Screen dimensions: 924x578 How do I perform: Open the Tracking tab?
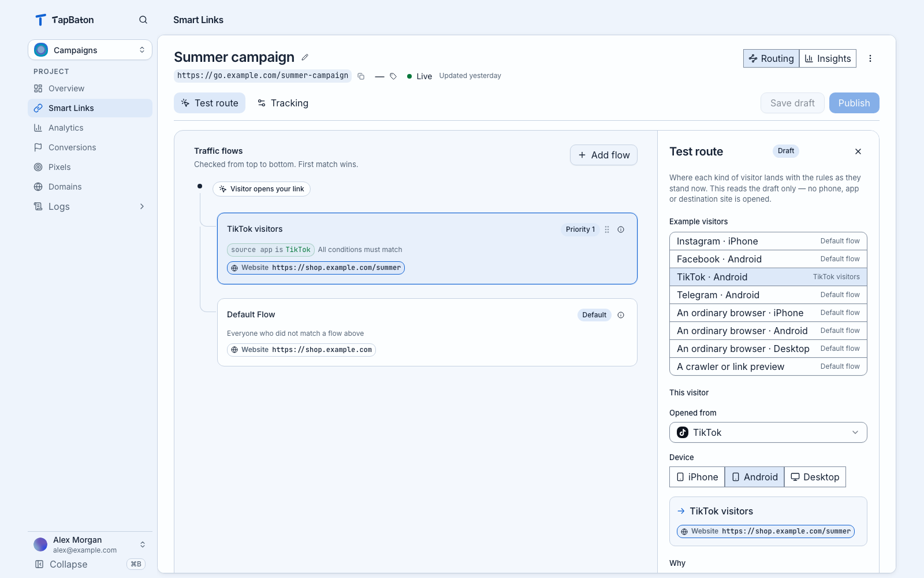coord(283,103)
